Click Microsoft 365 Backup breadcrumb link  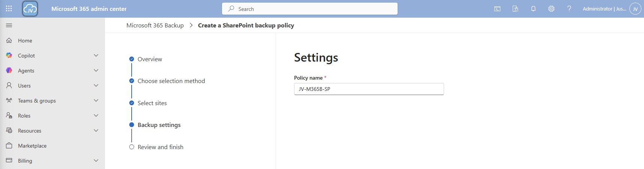[155, 26]
